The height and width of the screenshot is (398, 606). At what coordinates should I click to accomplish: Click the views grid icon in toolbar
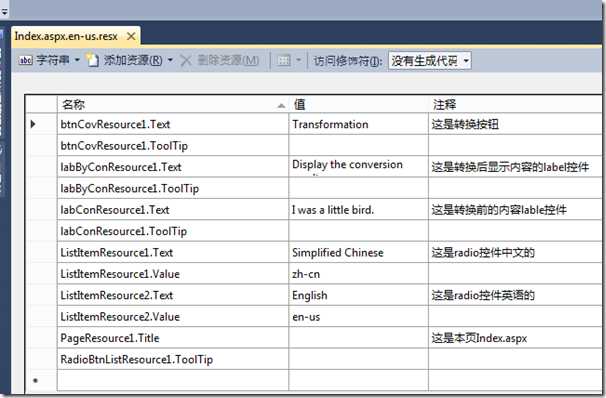tap(284, 61)
